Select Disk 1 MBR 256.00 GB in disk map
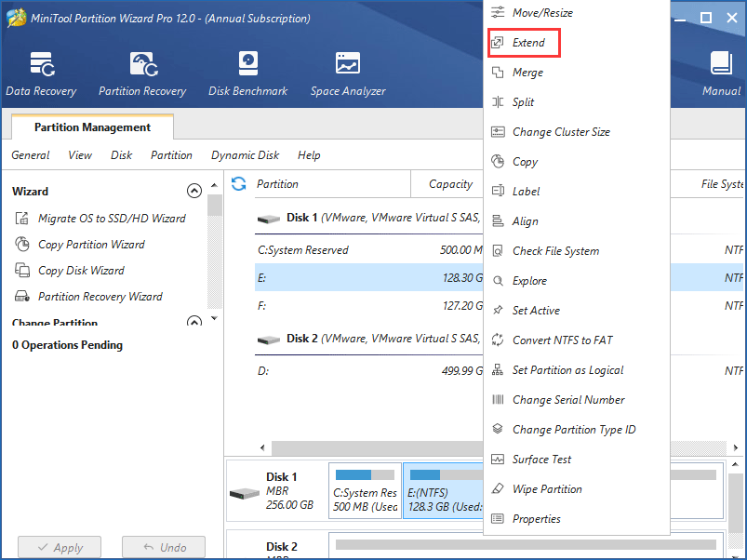Image resolution: width=747 pixels, height=560 pixels. [x=277, y=490]
